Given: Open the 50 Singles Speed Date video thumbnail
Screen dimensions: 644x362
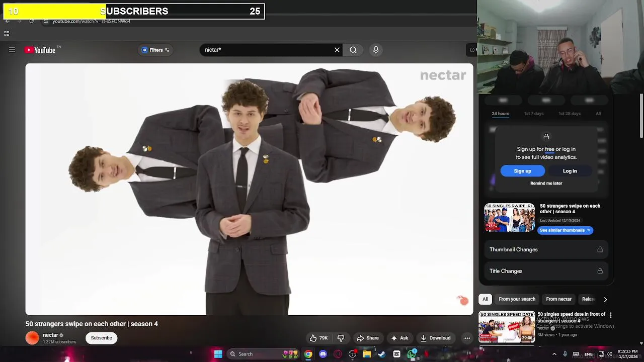Looking at the screenshot, I should pyautogui.click(x=507, y=327).
